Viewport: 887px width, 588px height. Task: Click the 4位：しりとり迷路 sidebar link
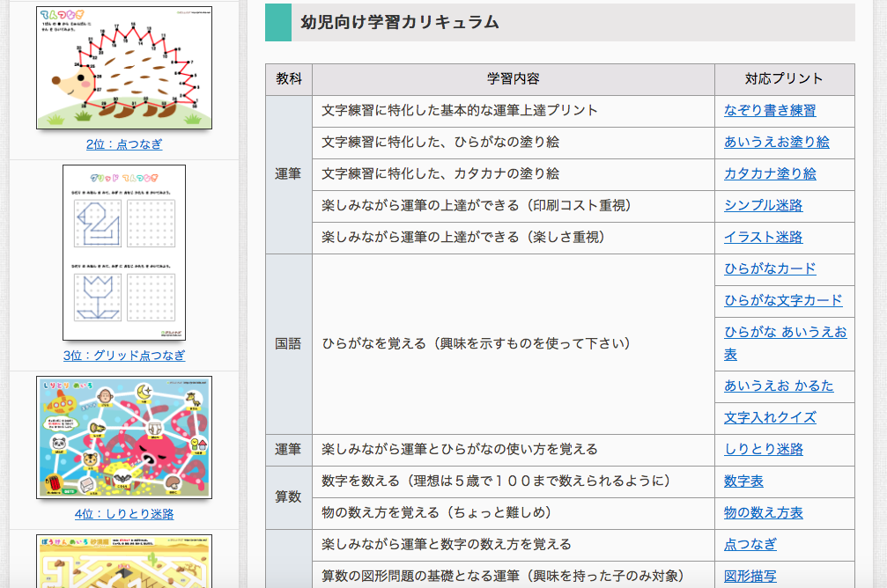[124, 514]
